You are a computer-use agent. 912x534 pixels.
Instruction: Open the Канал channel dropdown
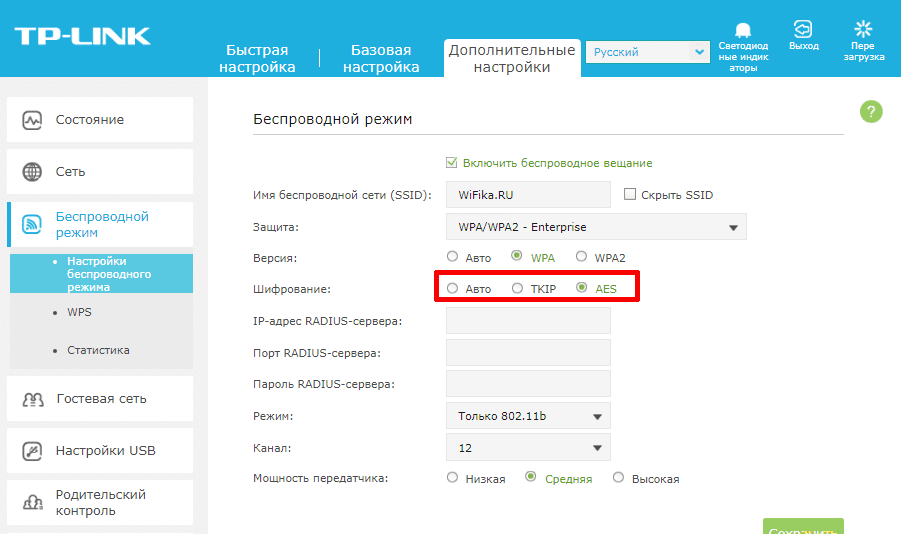click(527, 447)
